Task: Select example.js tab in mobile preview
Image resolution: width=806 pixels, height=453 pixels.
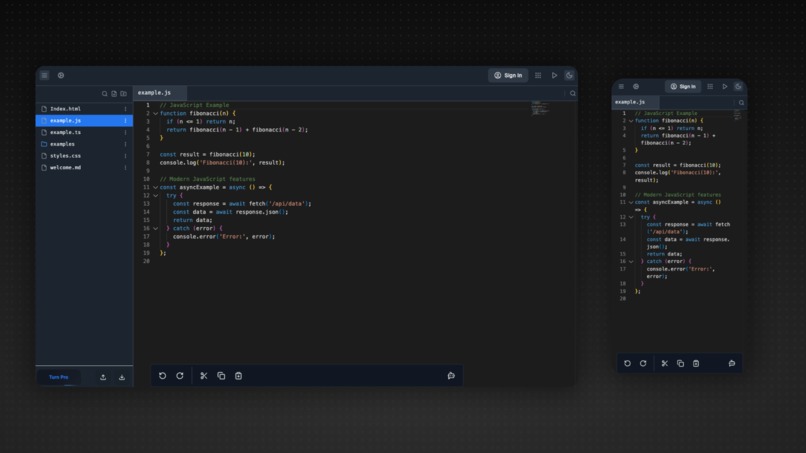Action: click(635, 102)
